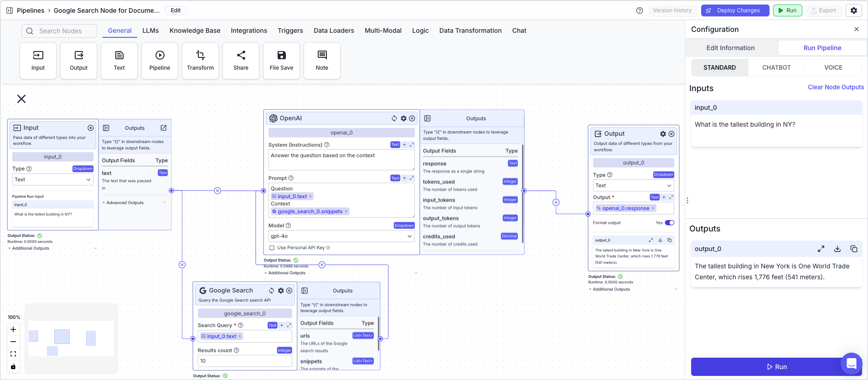Click the green Run button in header
The image size is (868, 380).
pos(787,10)
